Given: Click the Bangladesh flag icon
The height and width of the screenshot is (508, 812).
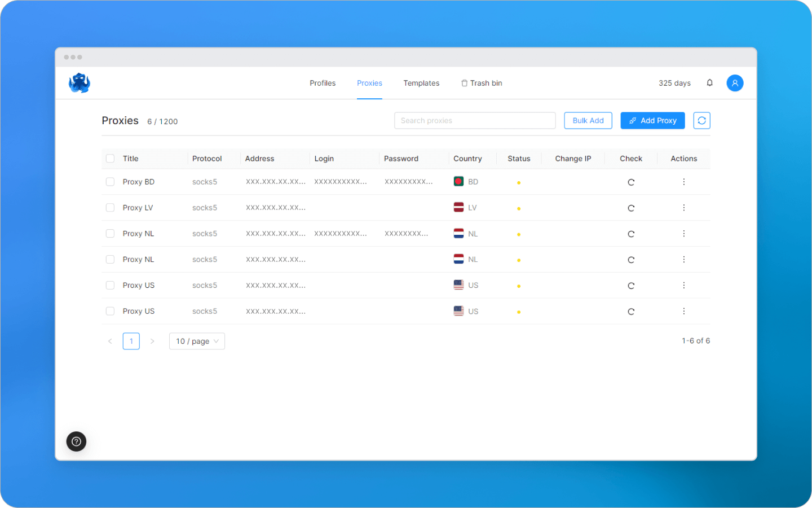Looking at the screenshot, I should [458, 181].
